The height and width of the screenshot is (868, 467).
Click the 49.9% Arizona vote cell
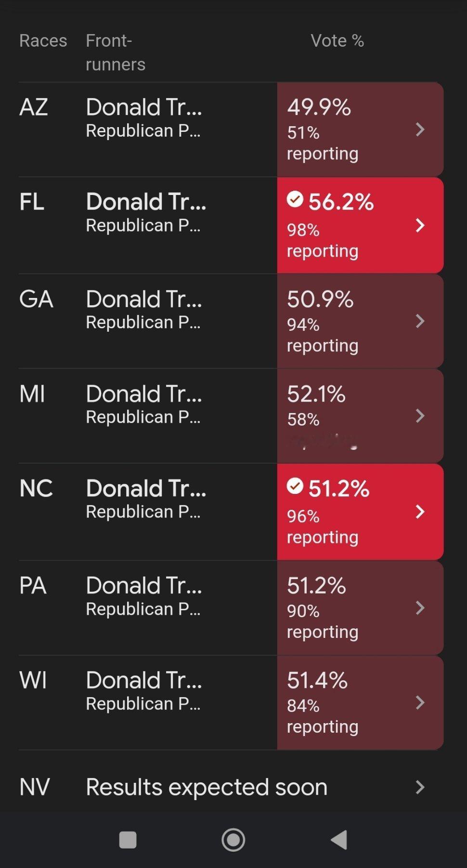(x=360, y=129)
